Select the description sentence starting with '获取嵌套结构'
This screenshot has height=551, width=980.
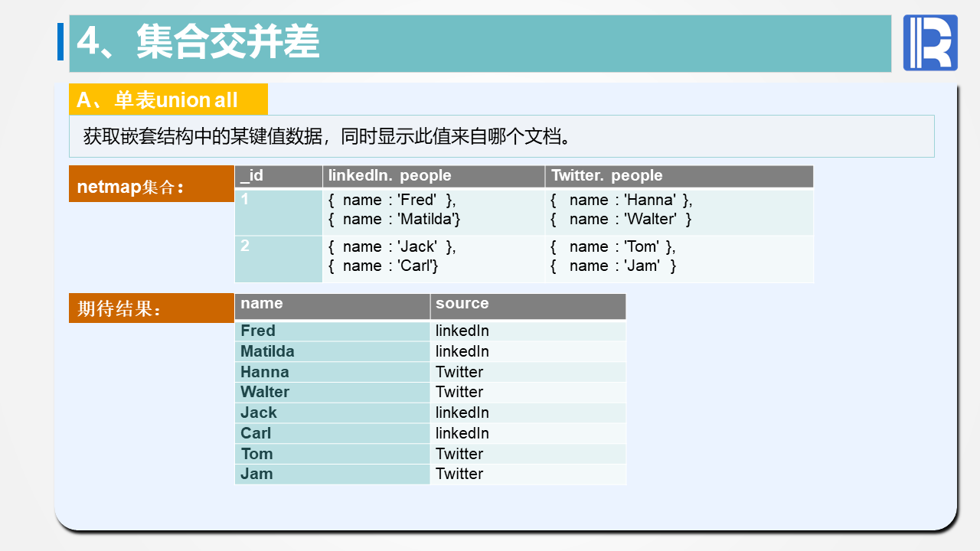point(328,137)
